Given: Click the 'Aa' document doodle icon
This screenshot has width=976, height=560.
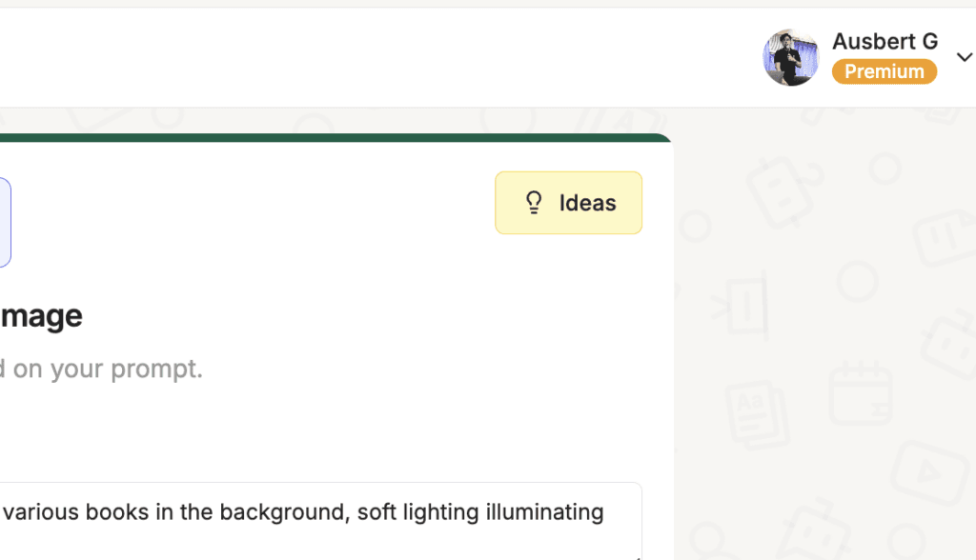Looking at the screenshot, I should coord(757,414).
